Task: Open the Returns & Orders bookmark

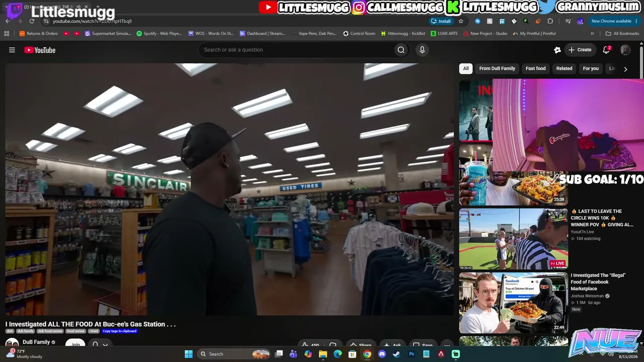Action: (x=39, y=34)
